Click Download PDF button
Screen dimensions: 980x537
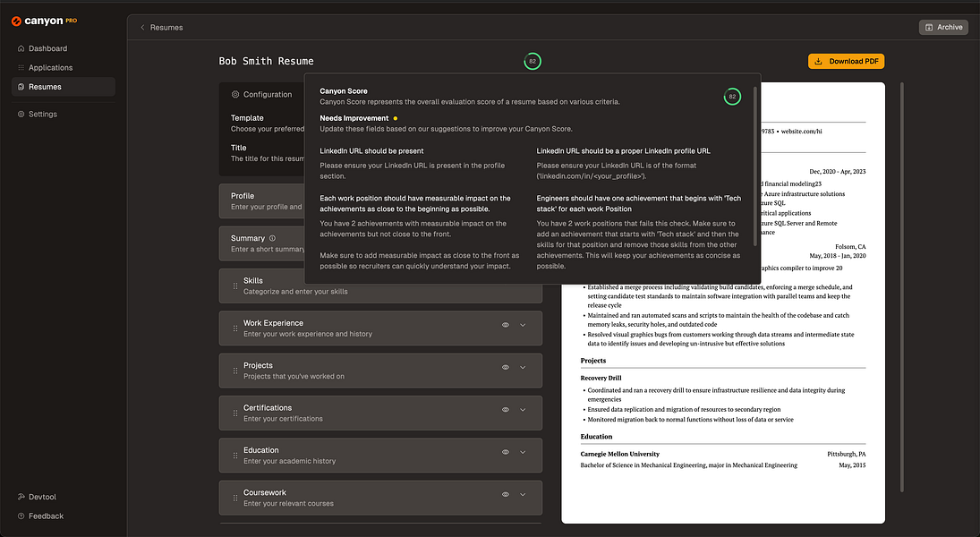pos(847,61)
